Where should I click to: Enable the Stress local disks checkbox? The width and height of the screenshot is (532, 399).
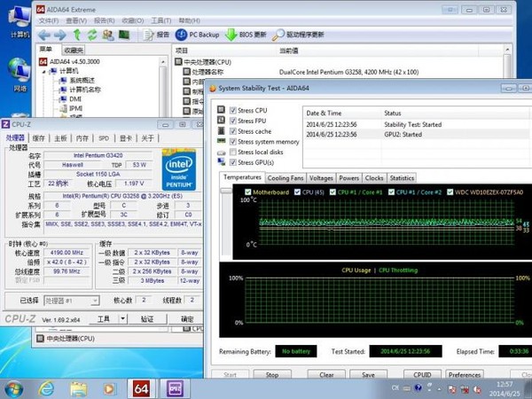click(233, 152)
